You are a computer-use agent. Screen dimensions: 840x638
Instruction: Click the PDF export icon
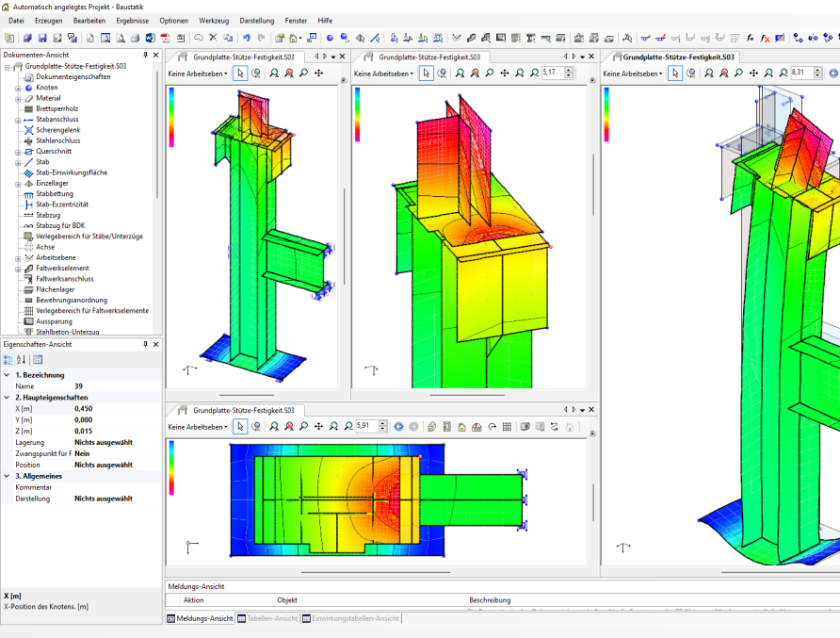[x=164, y=38]
